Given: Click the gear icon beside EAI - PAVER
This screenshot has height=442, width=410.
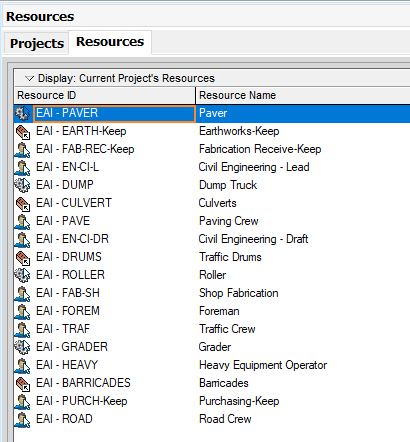Looking at the screenshot, I should click(23, 113).
